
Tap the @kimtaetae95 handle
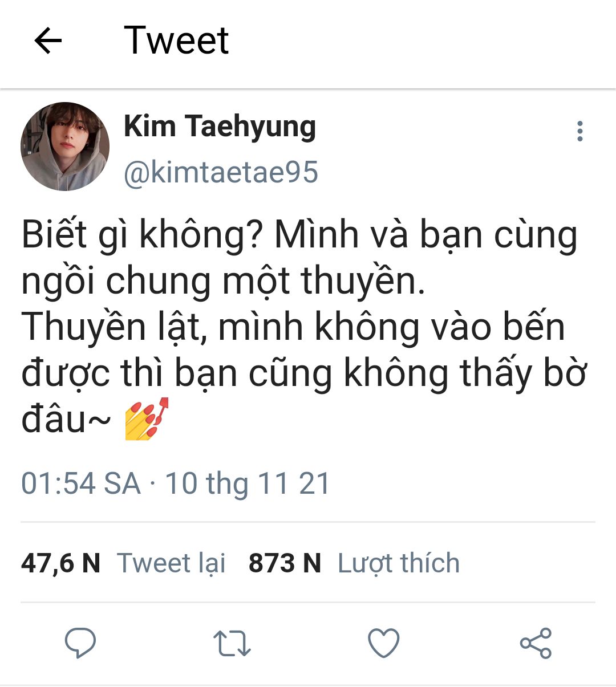click(221, 172)
